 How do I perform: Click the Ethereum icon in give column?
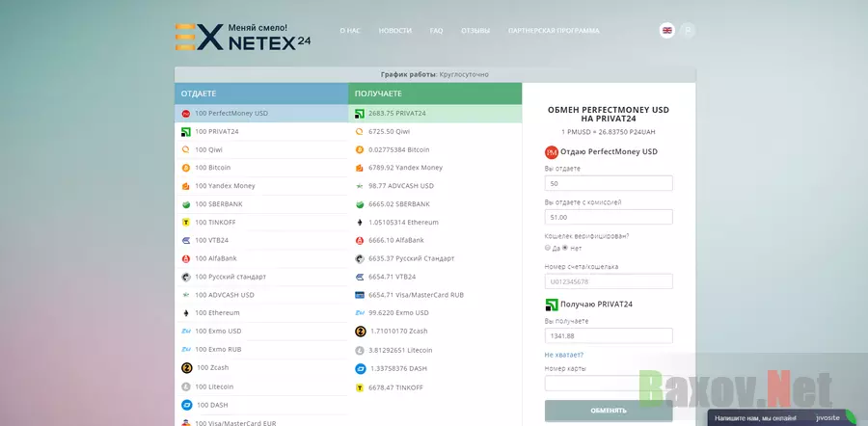pos(186,313)
